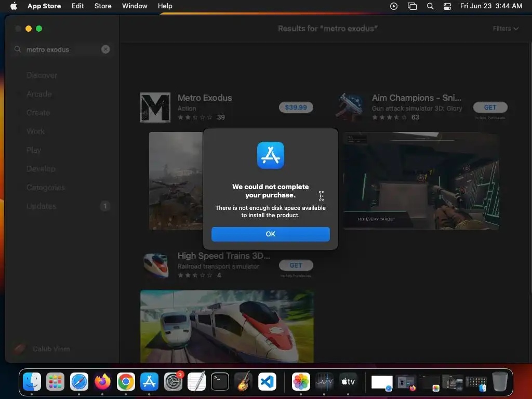Clear the metro exodus search field
This screenshot has height=399, width=532.
(x=105, y=49)
